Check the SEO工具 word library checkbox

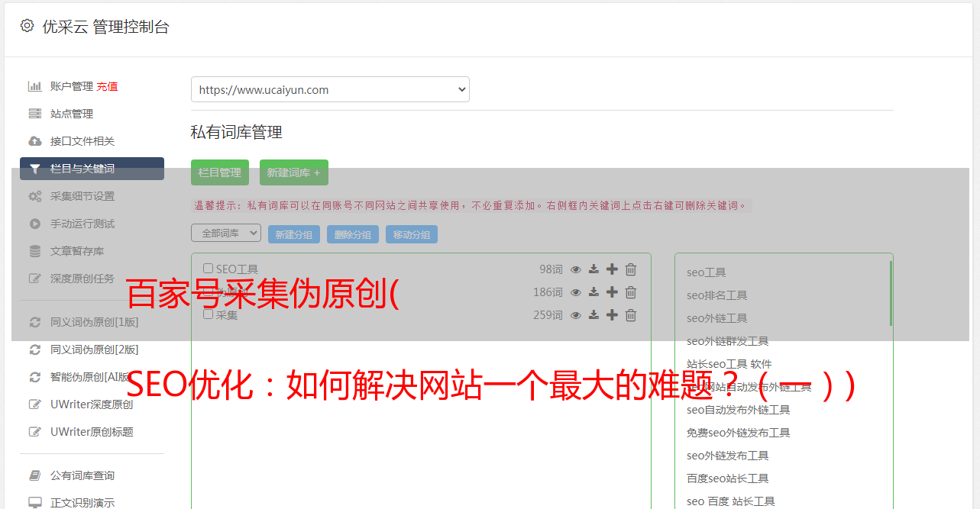click(x=208, y=269)
